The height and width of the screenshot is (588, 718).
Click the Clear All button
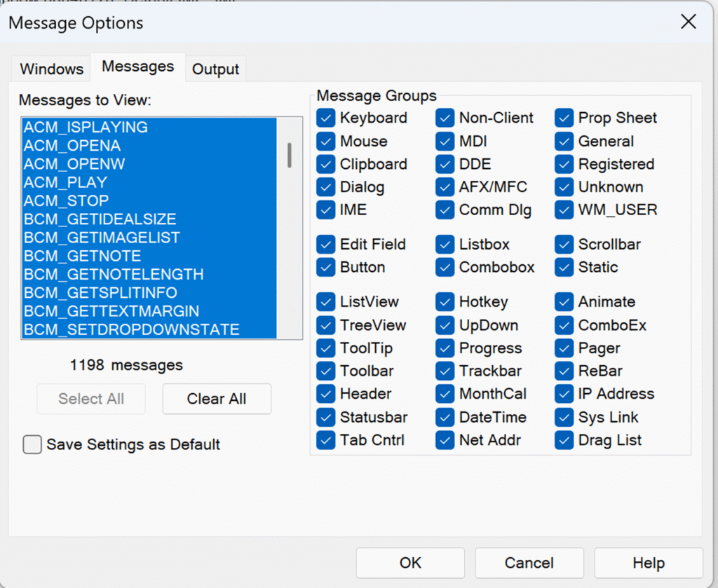[x=217, y=399]
